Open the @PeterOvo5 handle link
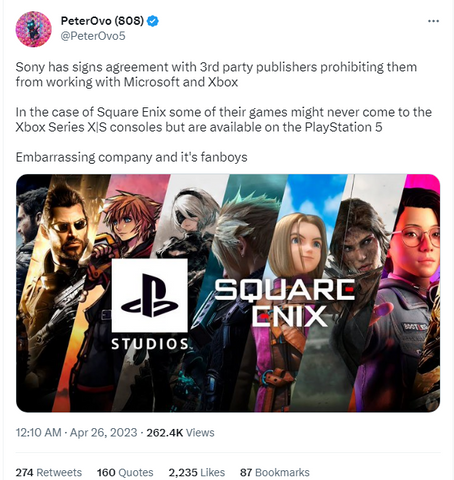This screenshot has height=480, width=454. click(93, 36)
